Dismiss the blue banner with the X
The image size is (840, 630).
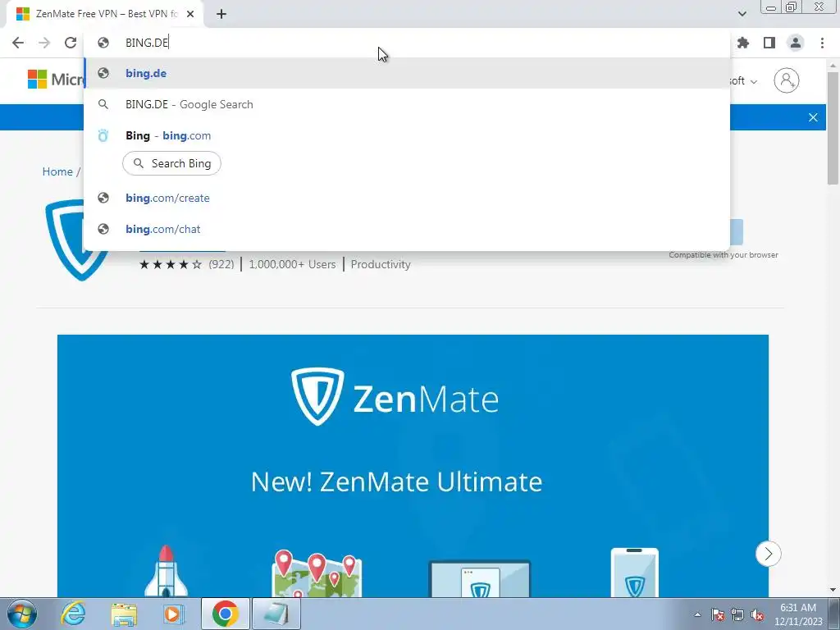pos(813,117)
